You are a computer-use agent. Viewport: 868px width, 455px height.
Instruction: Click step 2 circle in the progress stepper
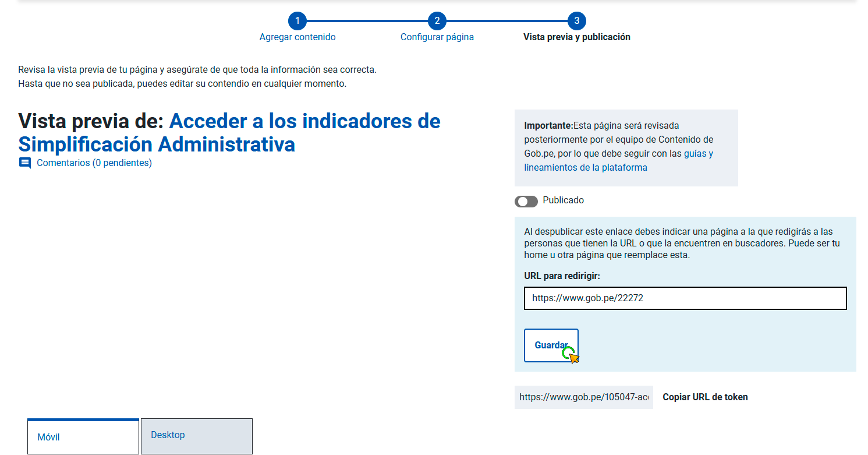tap(437, 22)
